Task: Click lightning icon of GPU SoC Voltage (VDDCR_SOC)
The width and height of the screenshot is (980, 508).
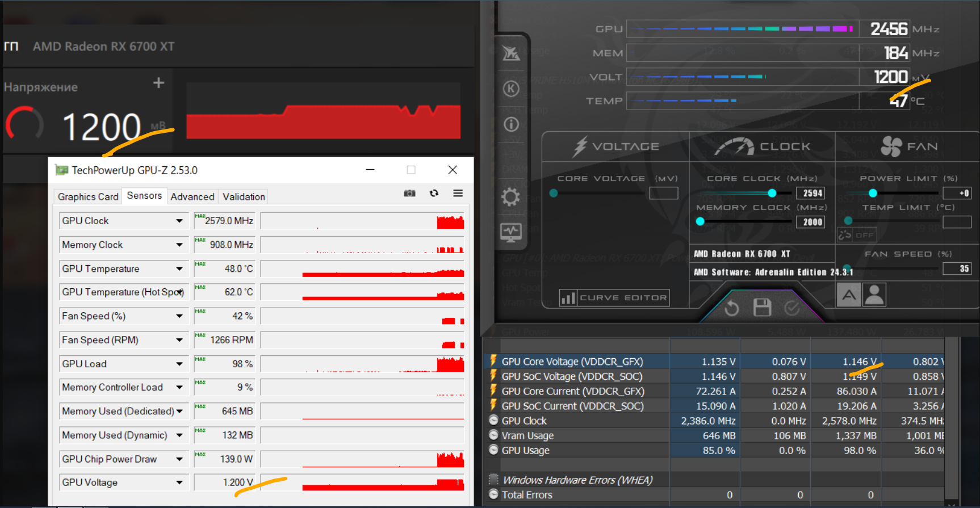Action: pos(493,376)
